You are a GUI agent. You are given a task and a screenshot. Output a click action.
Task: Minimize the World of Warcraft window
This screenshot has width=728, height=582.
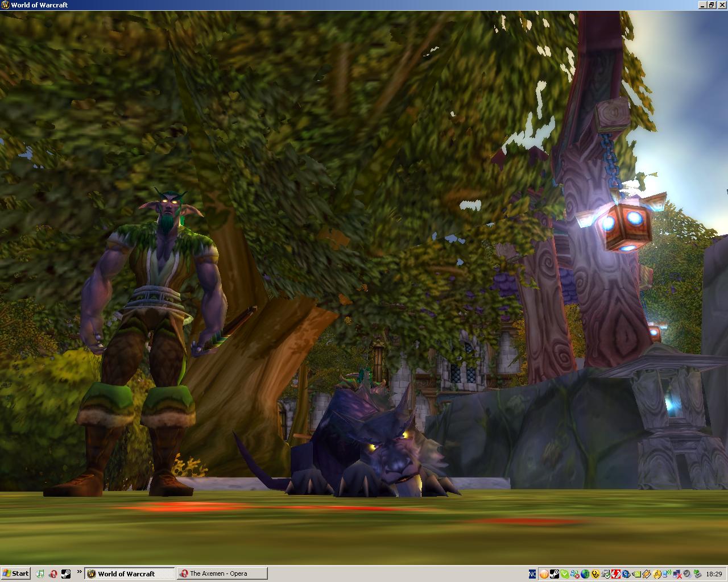(x=702, y=5)
